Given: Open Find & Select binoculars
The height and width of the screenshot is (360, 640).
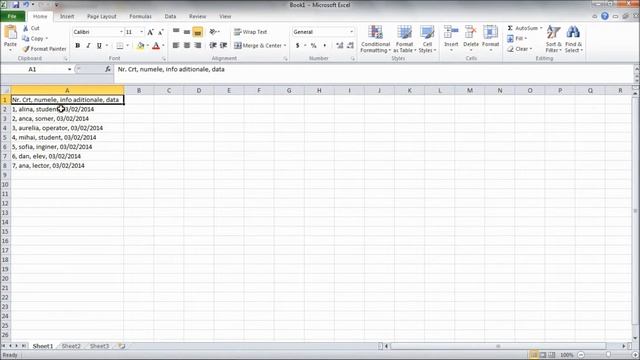Looking at the screenshot, I should pyautogui.click(x=573, y=39).
